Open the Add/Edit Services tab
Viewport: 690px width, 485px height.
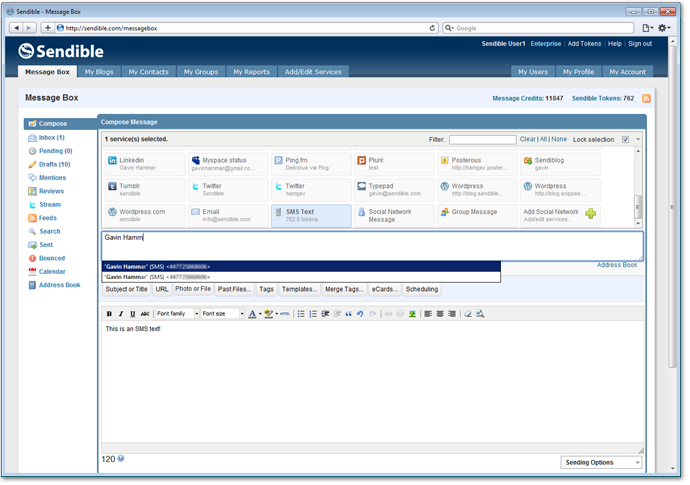[315, 72]
